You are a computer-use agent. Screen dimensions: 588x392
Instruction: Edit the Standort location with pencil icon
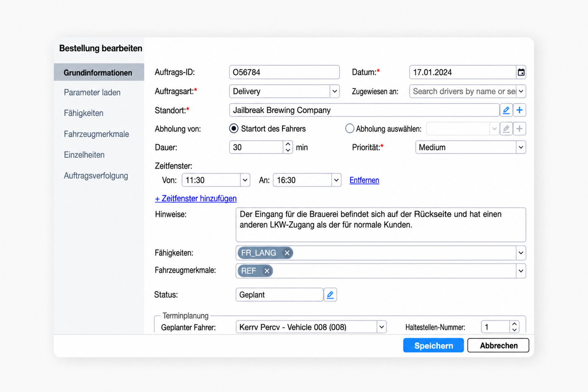click(x=506, y=110)
